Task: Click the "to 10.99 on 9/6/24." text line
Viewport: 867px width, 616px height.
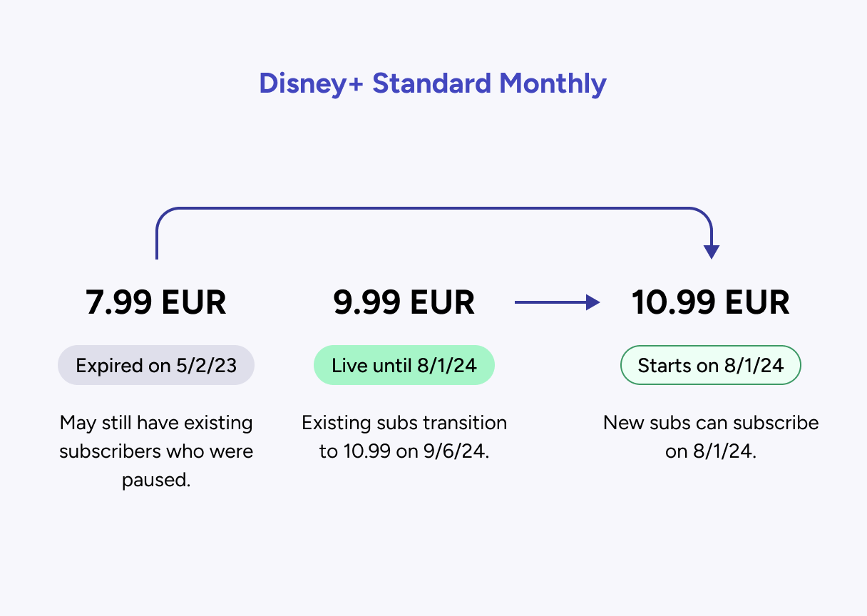Action: point(404,451)
